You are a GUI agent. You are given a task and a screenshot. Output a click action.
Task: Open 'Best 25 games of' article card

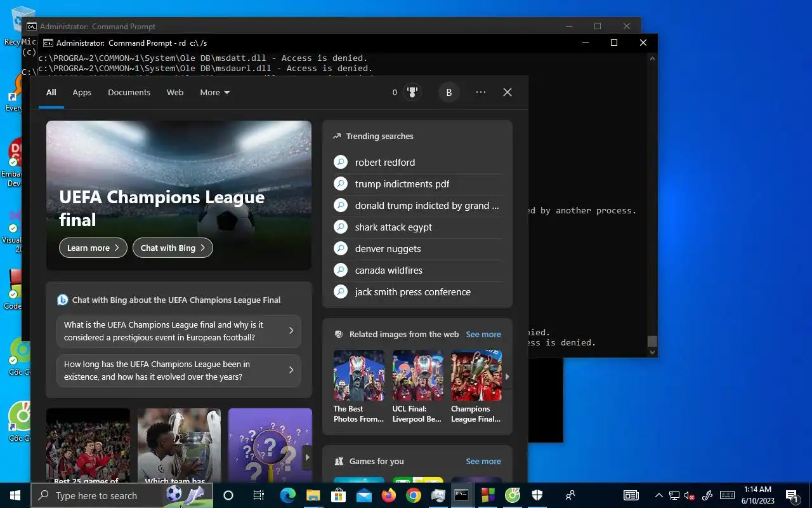pos(88,446)
